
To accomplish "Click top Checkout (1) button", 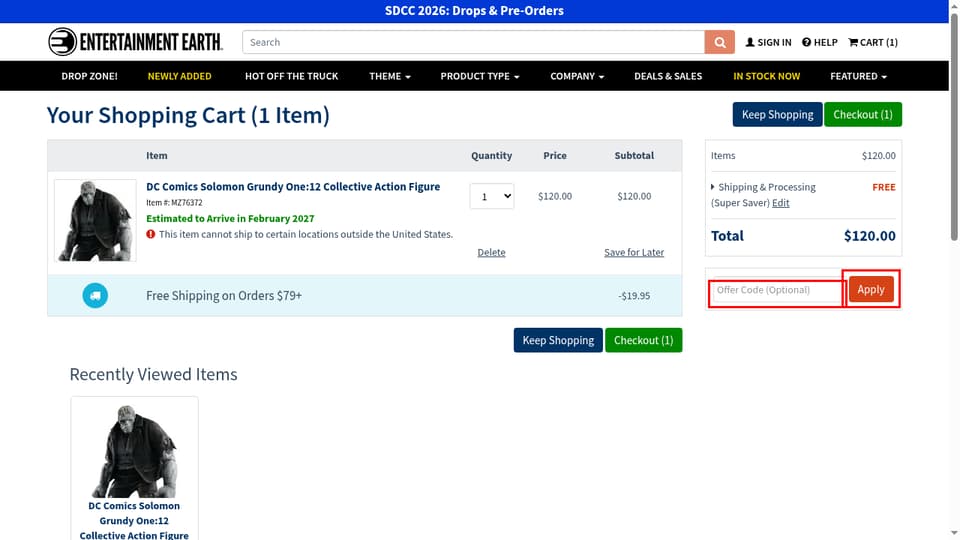I will (863, 114).
